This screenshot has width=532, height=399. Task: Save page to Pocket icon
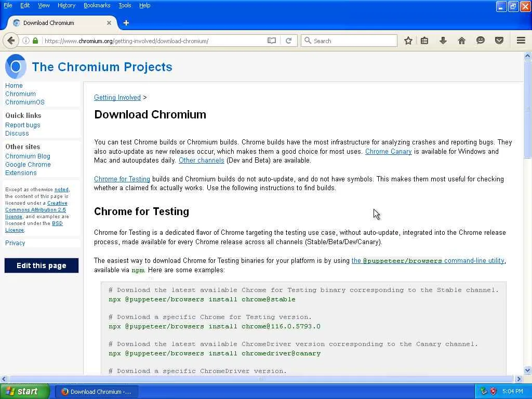tap(499, 41)
